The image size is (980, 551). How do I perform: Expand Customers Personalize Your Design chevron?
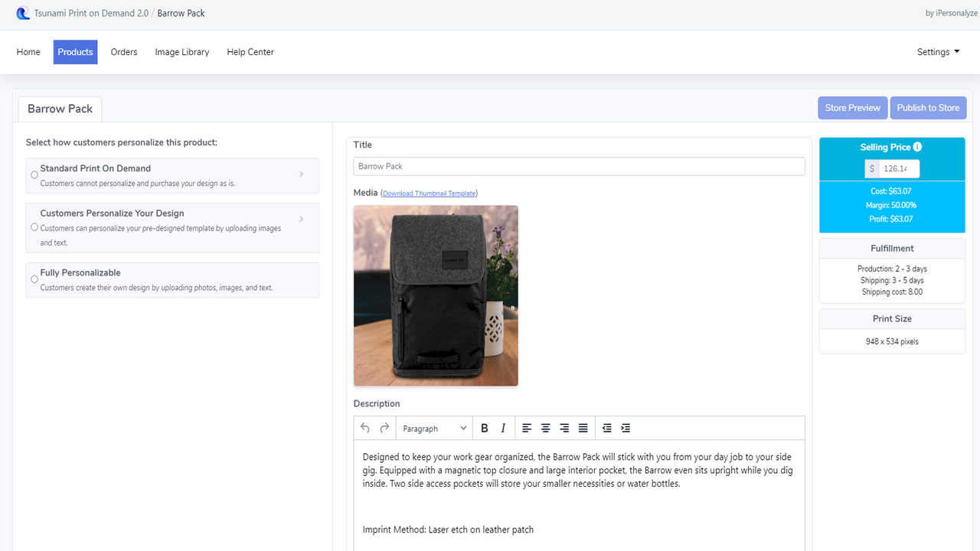click(x=301, y=219)
